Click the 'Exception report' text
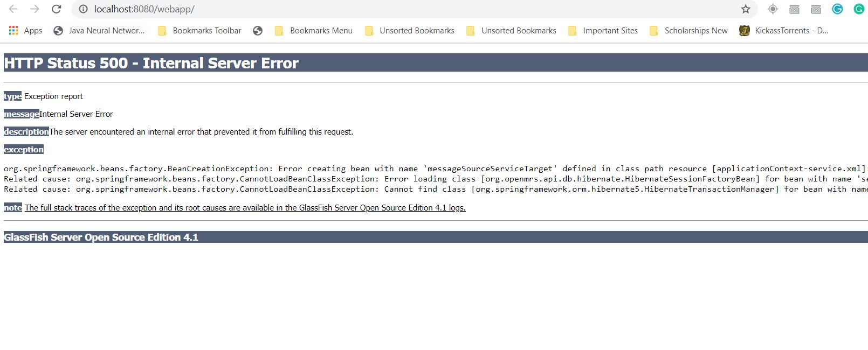Screen dimensions: 868x350 53,96
